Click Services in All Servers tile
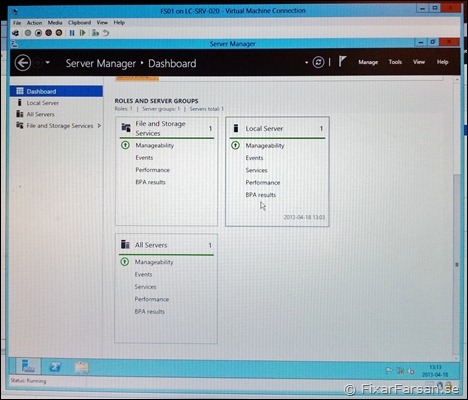This screenshot has height=400, width=468. [x=145, y=287]
